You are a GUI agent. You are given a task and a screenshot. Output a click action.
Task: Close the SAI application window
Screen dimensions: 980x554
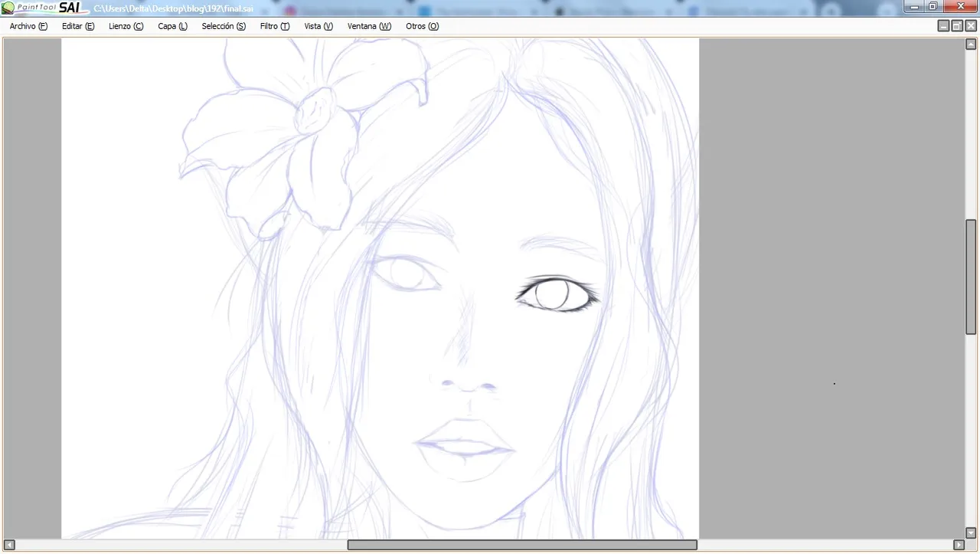pyautogui.click(x=961, y=7)
